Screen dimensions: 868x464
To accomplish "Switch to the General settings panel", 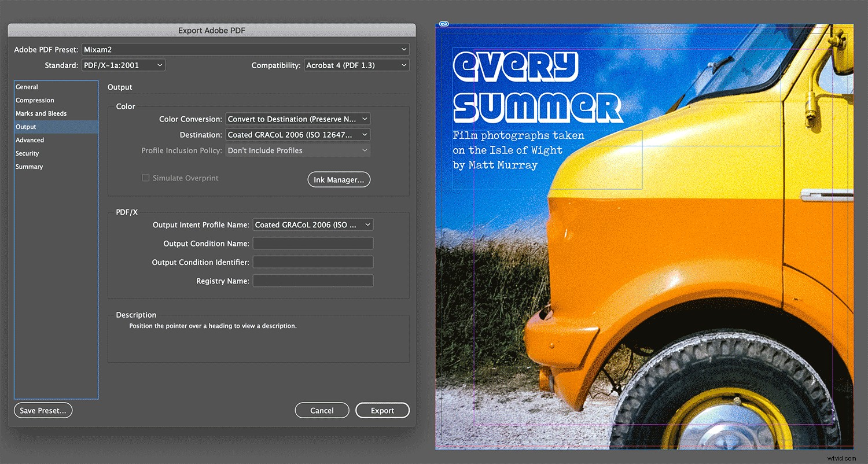I will [x=27, y=87].
